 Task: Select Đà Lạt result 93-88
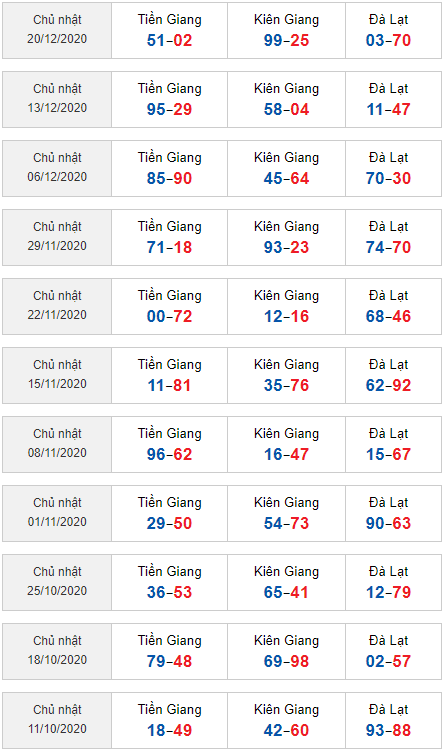(388, 730)
